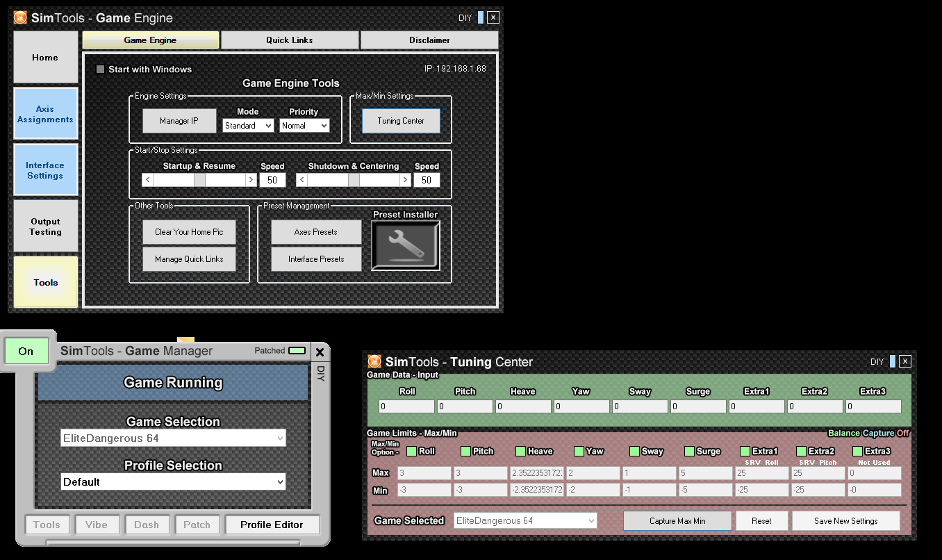Screen dimensions: 942x560
Task: Click the Patch button in Game Manager
Action: pos(197,525)
